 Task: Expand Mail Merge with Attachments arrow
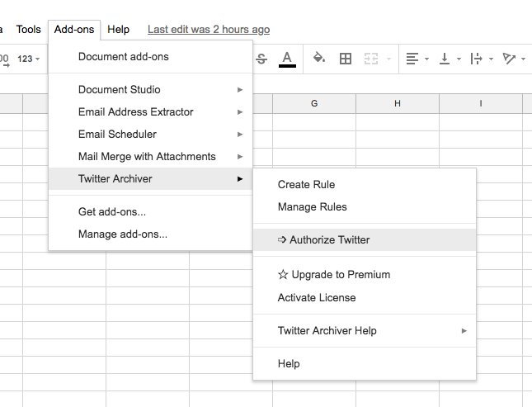click(x=240, y=156)
